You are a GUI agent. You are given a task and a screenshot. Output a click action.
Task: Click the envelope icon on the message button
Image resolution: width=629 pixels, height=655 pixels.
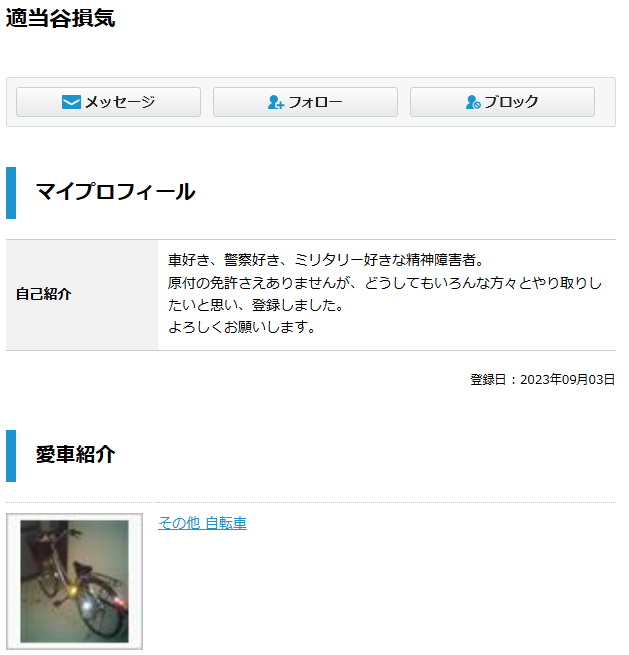coord(71,102)
